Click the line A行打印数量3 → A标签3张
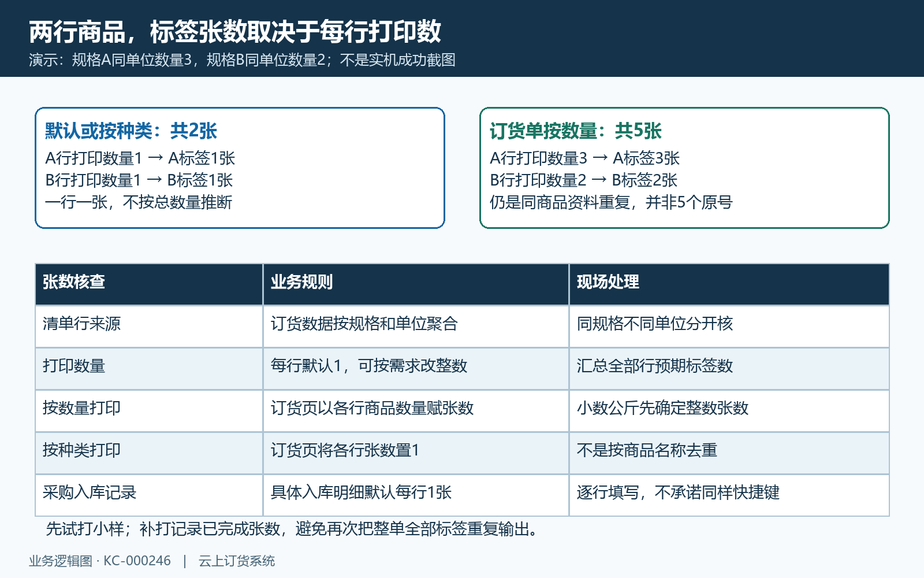 [585, 158]
